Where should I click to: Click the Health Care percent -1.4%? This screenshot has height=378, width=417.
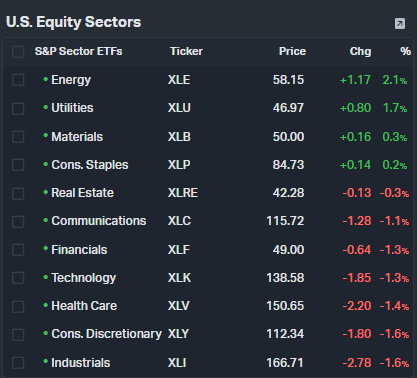(394, 306)
